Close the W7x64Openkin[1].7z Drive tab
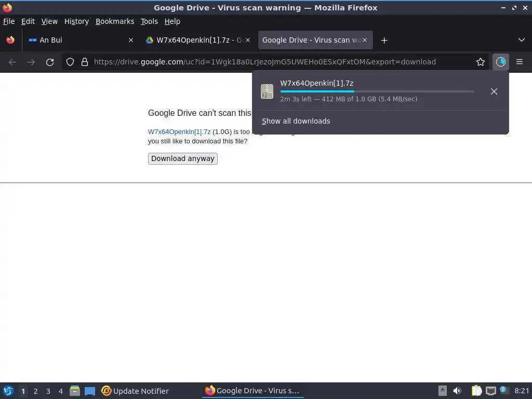 point(248,40)
